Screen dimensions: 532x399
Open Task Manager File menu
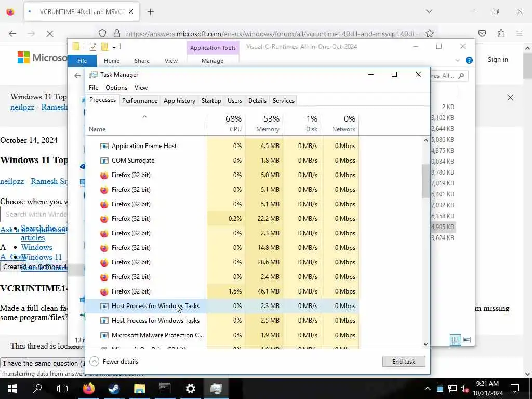(x=94, y=88)
